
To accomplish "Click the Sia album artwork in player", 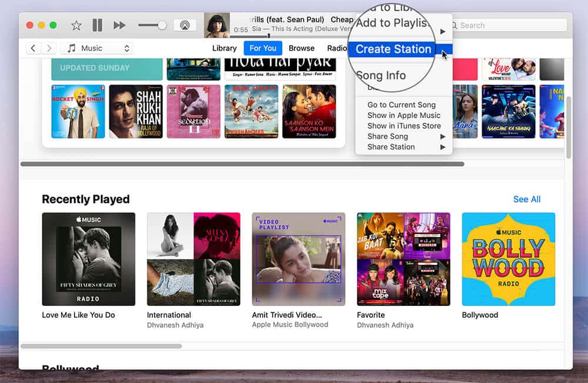I will (x=217, y=25).
